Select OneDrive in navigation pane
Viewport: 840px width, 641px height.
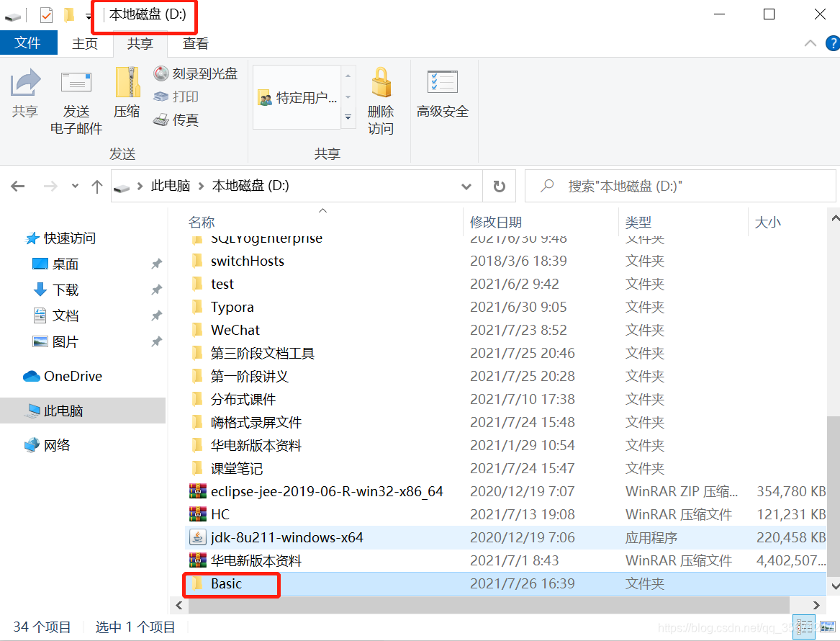[73, 376]
